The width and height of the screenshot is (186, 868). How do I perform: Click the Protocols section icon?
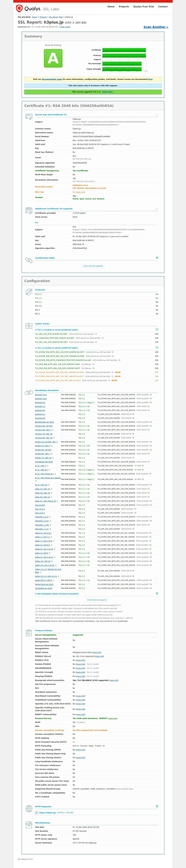(29, 292)
